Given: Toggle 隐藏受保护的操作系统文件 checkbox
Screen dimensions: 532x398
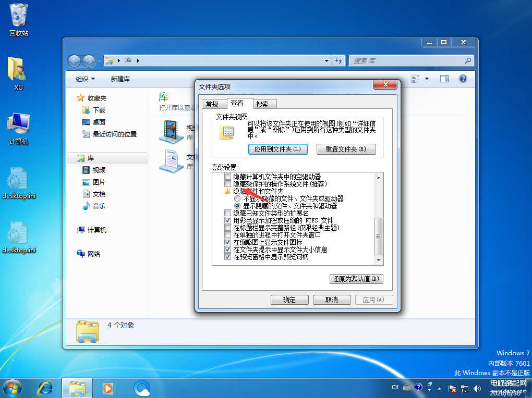Looking at the screenshot, I should pos(227,184).
